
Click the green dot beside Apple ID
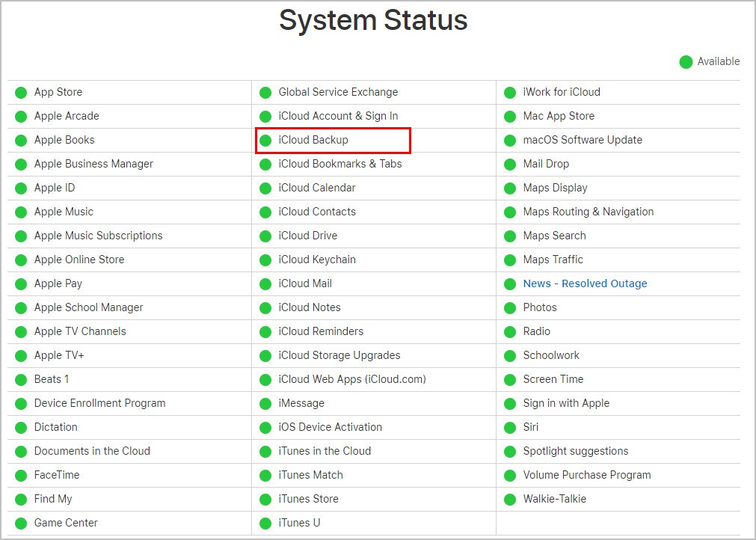click(21, 188)
